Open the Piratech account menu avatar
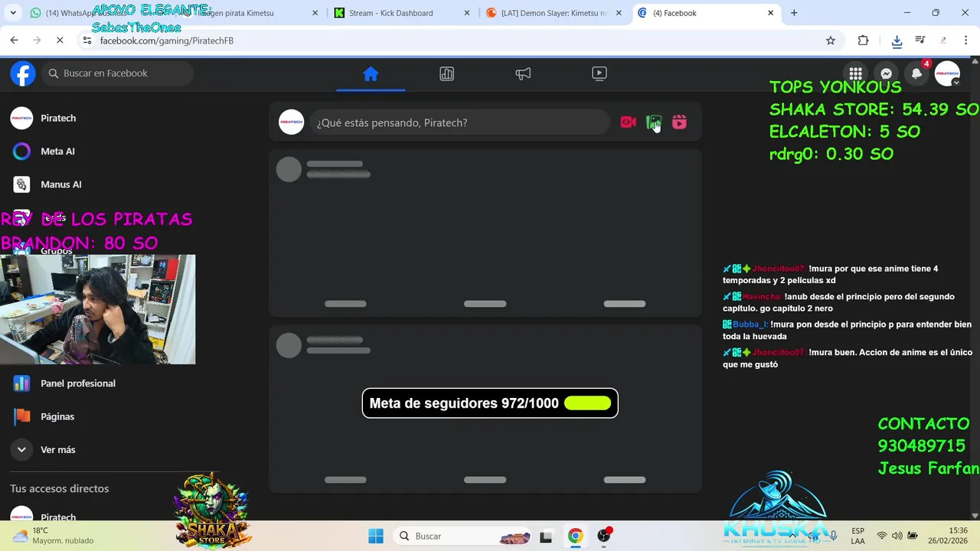980x551 pixels. coord(947,73)
